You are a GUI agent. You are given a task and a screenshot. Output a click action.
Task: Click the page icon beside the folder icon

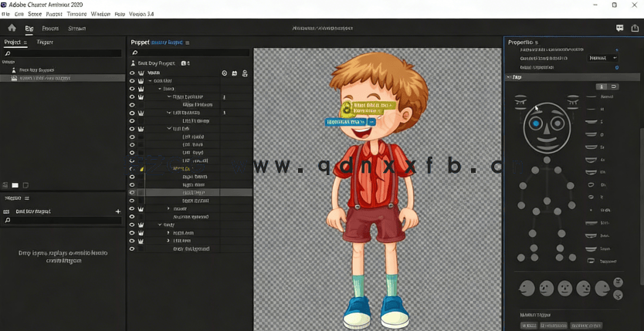pyautogui.click(x=25, y=185)
